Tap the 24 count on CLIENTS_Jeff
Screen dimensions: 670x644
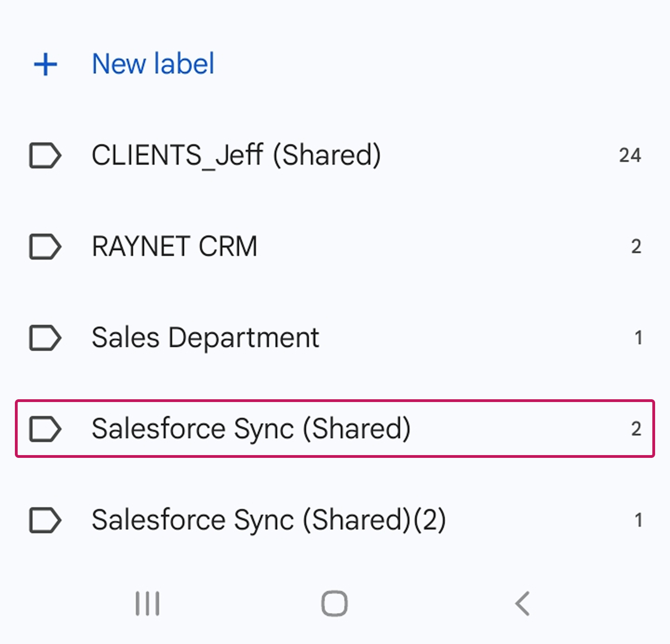tap(630, 155)
